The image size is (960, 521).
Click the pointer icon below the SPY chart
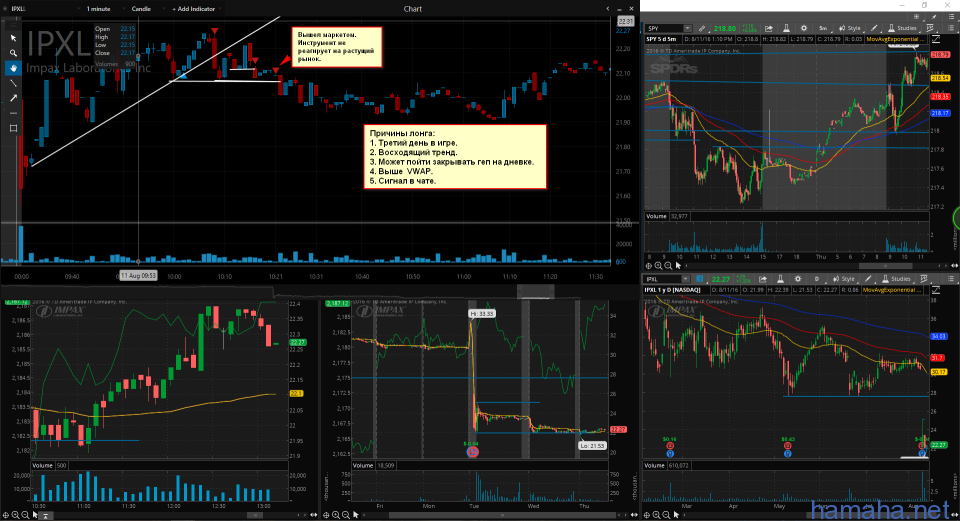point(678,266)
